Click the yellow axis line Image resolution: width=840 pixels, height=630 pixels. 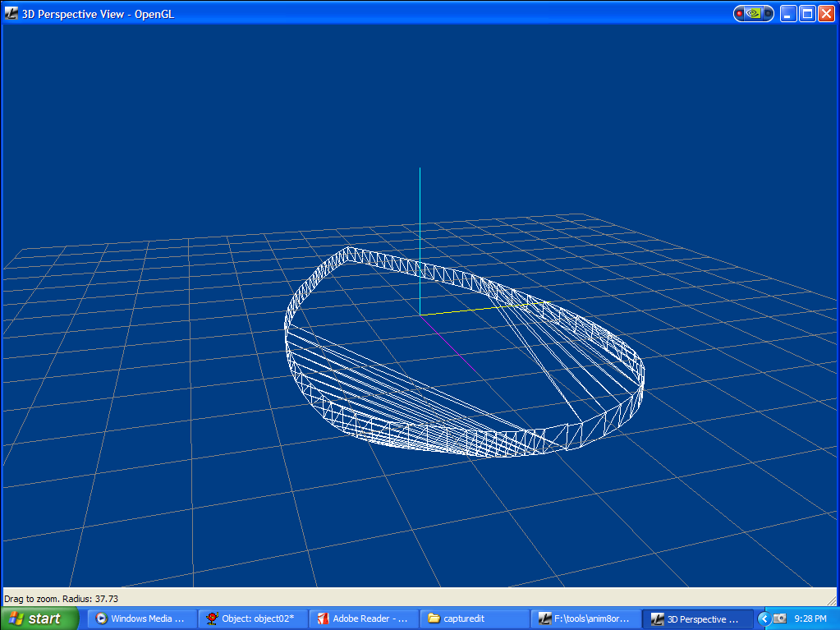pos(484,308)
